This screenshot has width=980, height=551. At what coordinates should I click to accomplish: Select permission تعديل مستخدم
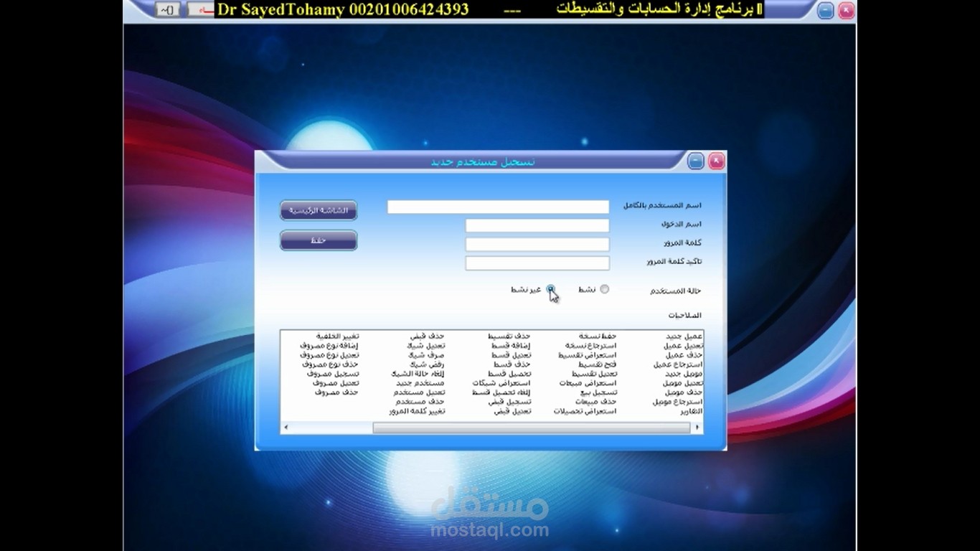pos(420,392)
